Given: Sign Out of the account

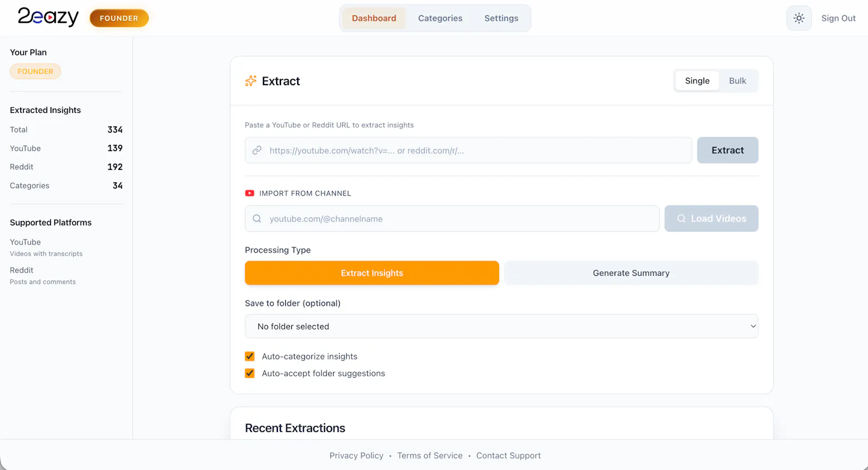Looking at the screenshot, I should point(838,18).
